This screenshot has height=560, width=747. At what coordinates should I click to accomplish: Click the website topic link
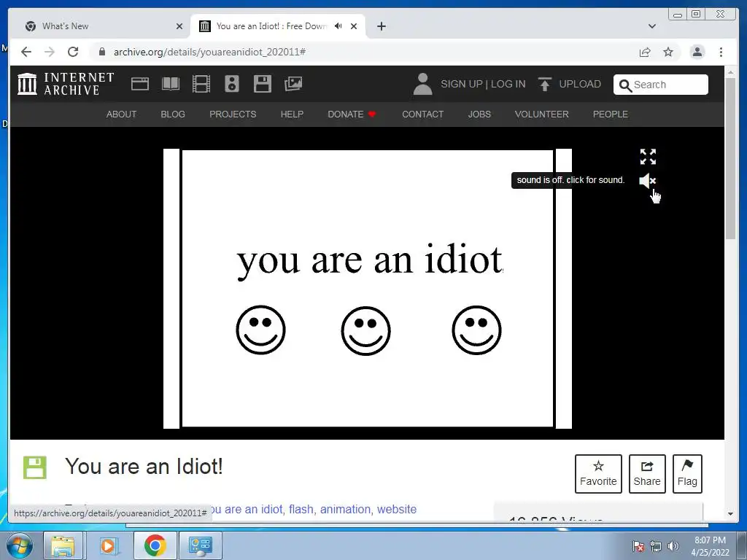[397, 510]
